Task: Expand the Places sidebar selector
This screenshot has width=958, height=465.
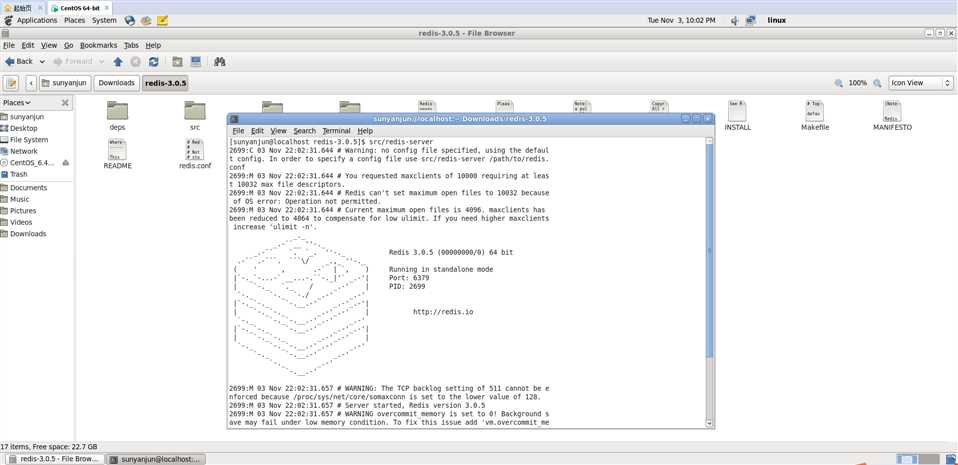Action: pos(16,103)
